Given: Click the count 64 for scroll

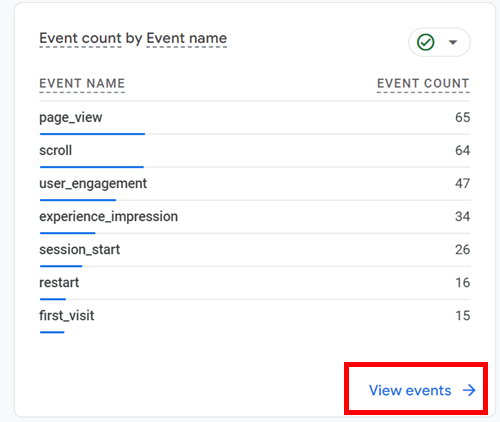Looking at the screenshot, I should (x=463, y=150).
